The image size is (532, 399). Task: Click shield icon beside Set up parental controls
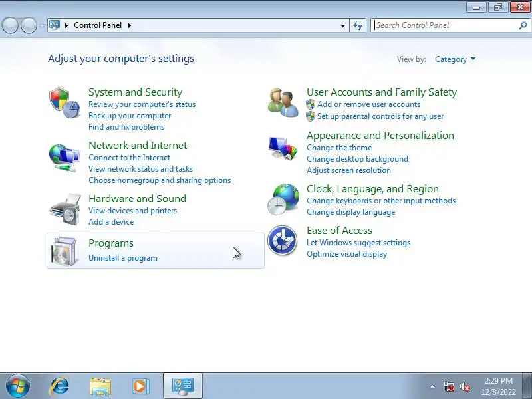(x=311, y=116)
